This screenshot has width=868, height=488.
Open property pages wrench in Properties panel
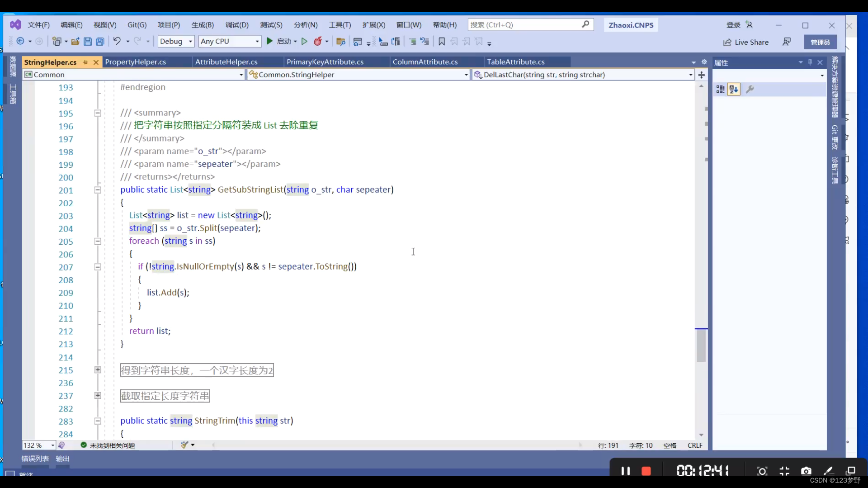tap(750, 89)
